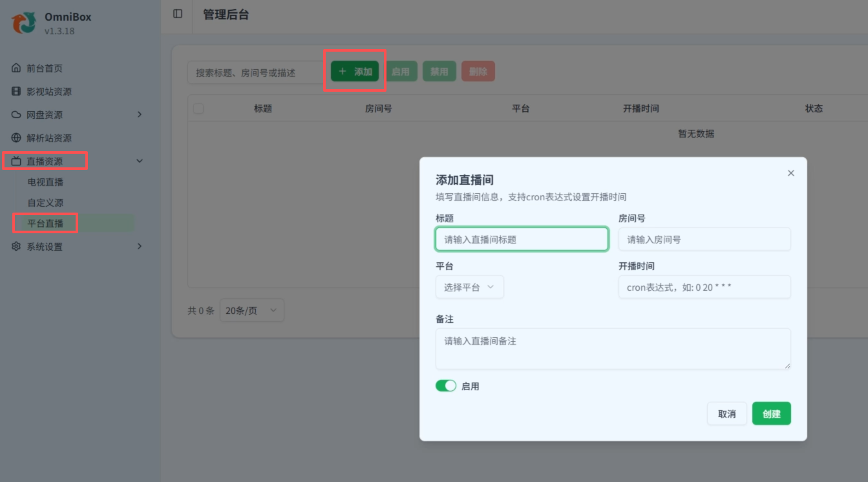
Task: Open the 选择平台 dropdown
Action: [469, 288]
